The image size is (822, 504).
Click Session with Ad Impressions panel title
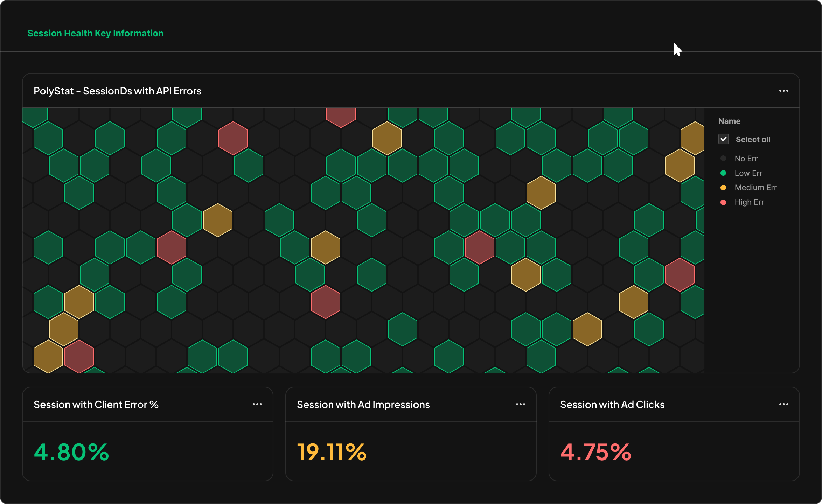[x=363, y=405]
